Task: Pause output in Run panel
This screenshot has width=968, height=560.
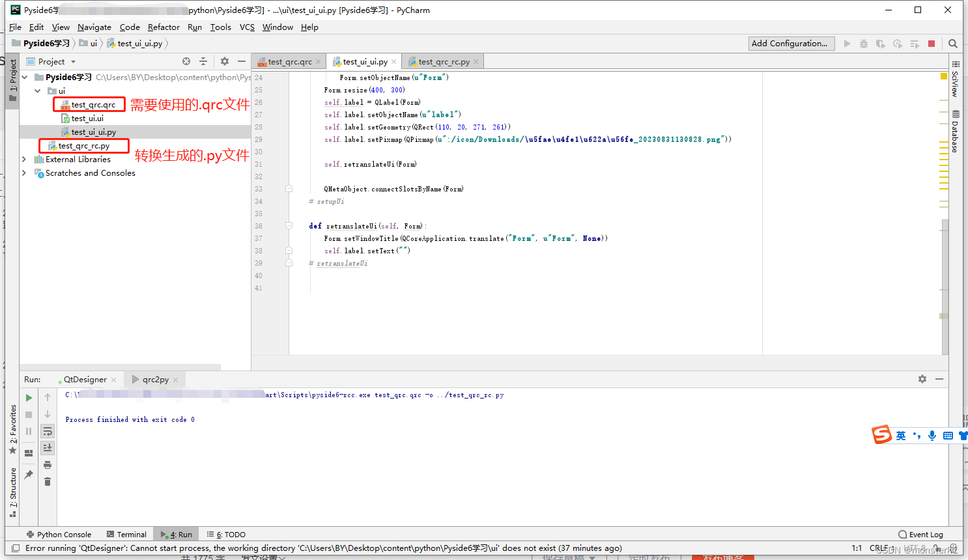Action: tap(29, 431)
